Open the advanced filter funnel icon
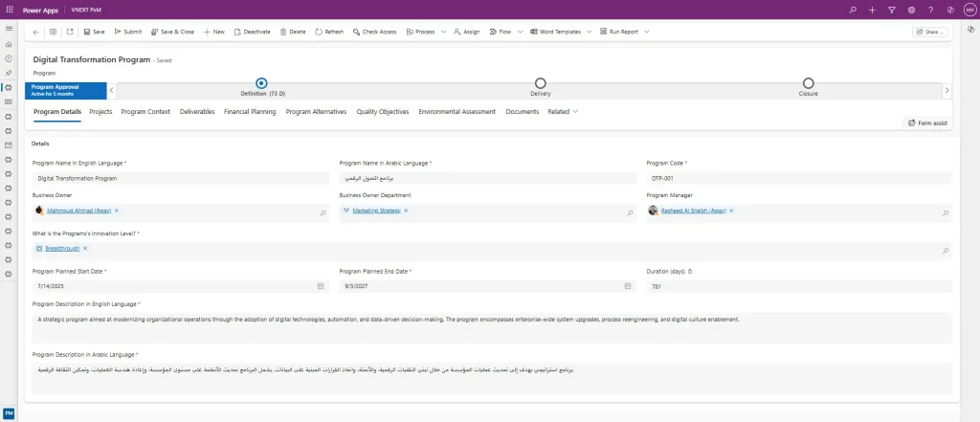This screenshot has height=422, width=980. [x=891, y=10]
